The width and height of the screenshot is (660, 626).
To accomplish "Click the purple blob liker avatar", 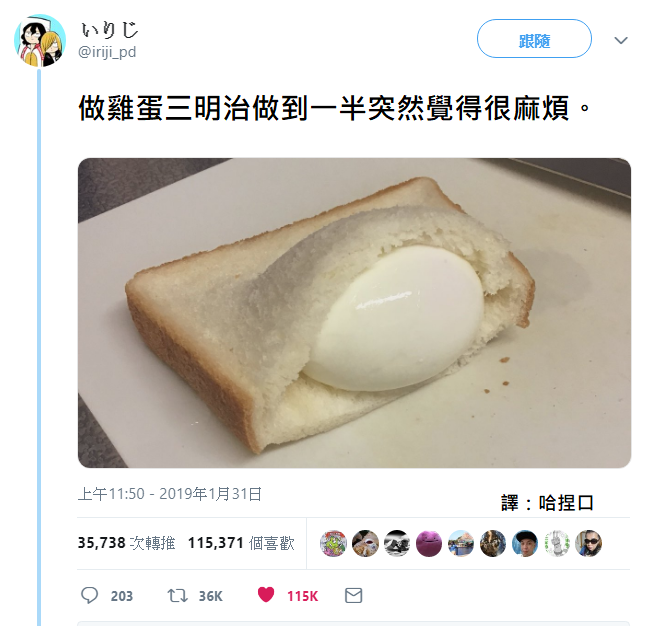I will pyautogui.click(x=429, y=543).
